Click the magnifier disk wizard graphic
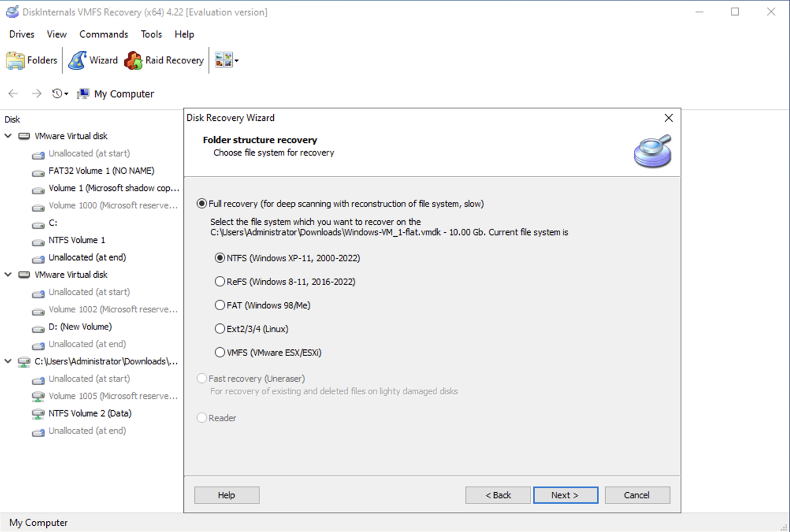Image resolution: width=790 pixels, height=532 pixels. click(x=653, y=151)
